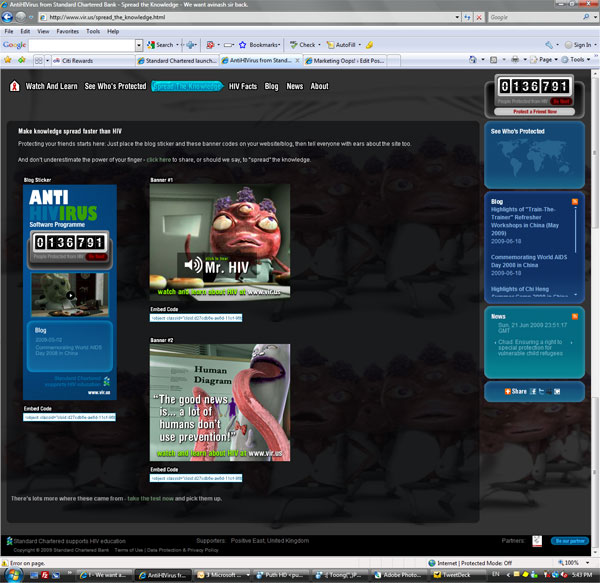The height and width of the screenshot is (583, 600).
Task: Expand the Quick Tabs dropdown arrow
Action: tap(47, 60)
